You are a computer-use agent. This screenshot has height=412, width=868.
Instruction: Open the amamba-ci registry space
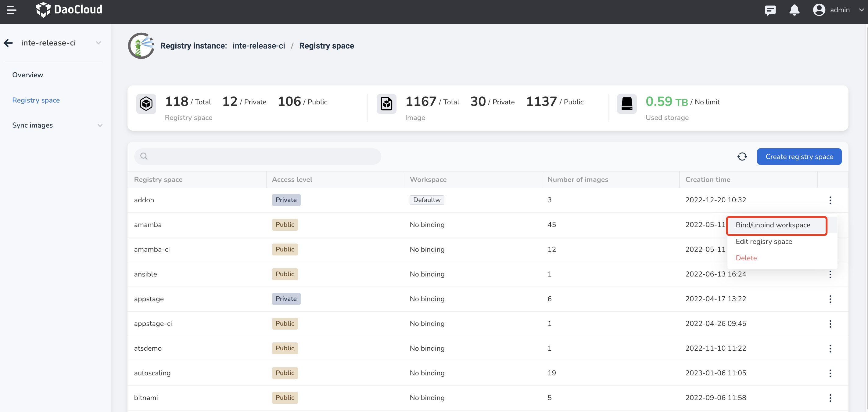coord(152,250)
